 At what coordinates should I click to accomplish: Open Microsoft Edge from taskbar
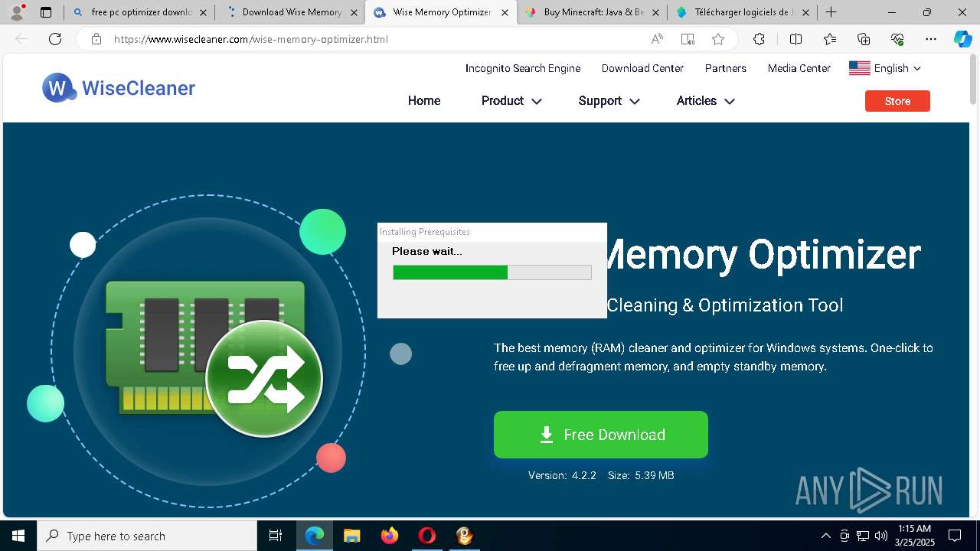tap(315, 536)
